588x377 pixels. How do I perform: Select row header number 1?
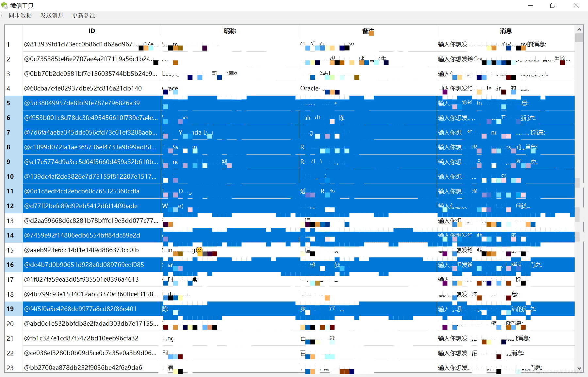[14, 44]
